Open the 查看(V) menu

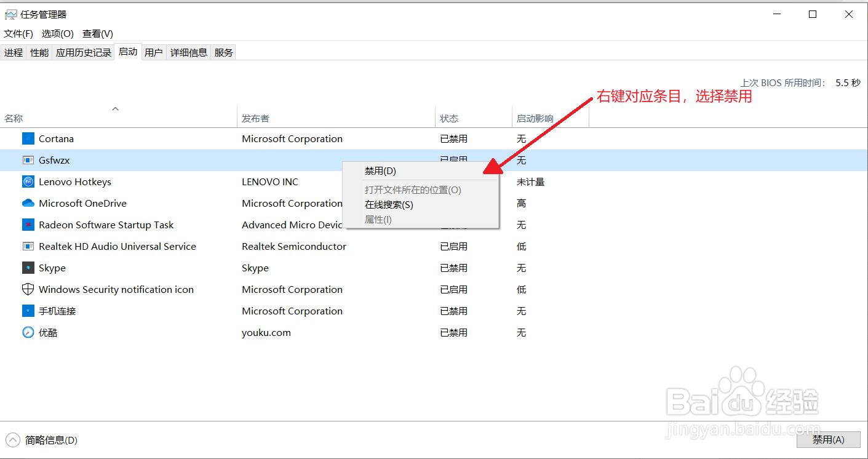[98, 33]
